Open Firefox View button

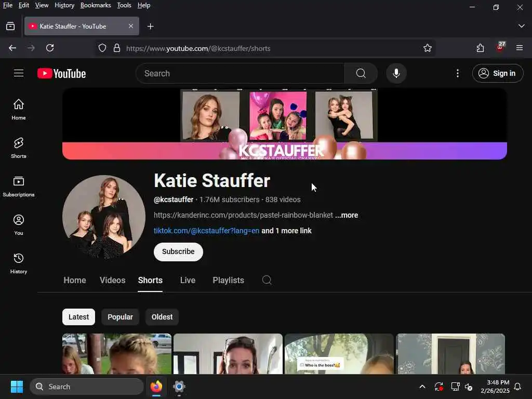[10, 26]
